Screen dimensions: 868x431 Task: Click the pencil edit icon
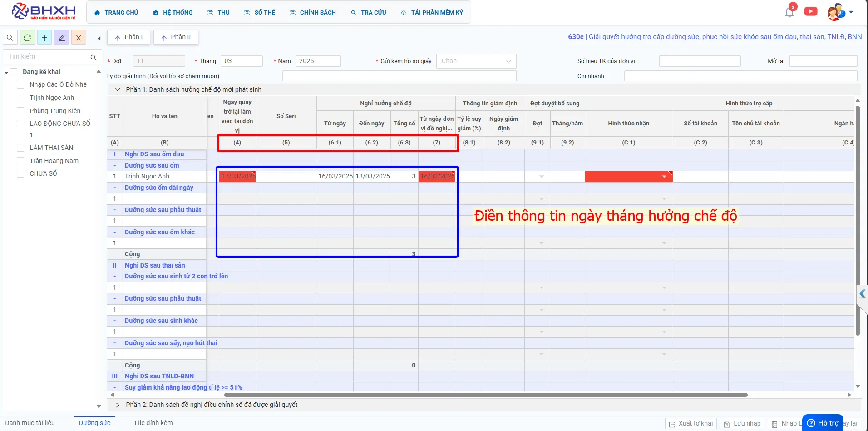[x=62, y=38]
